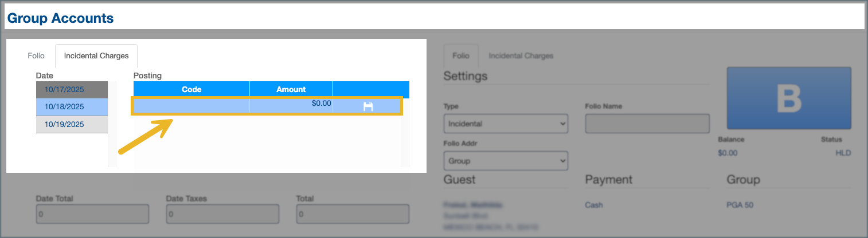Image resolution: width=868 pixels, height=238 pixels.
Task: Open the left Incidental Charges tab
Action: click(96, 56)
